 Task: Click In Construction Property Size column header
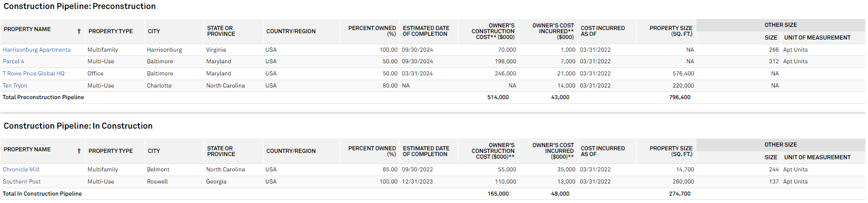click(x=671, y=151)
